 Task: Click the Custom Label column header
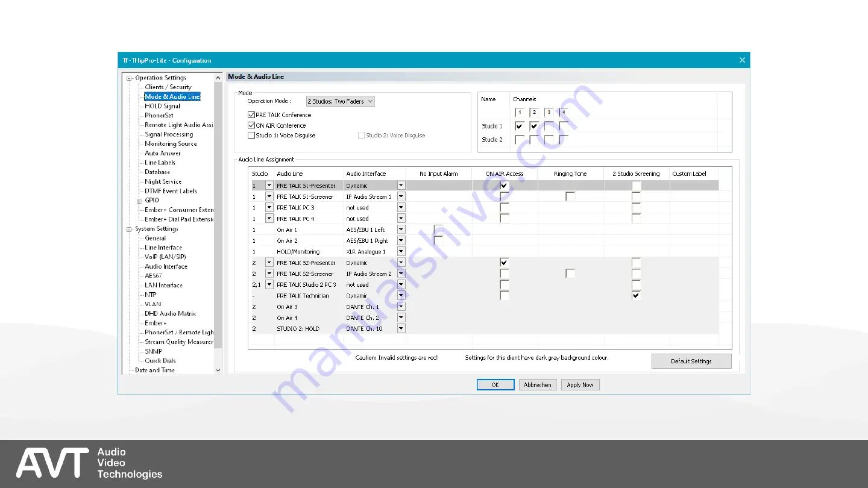pos(694,174)
